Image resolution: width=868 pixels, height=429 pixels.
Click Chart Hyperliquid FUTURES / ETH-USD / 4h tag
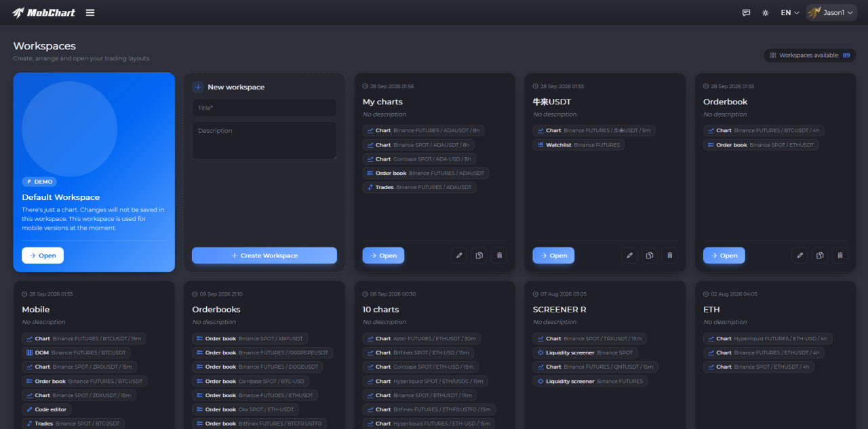pos(768,338)
